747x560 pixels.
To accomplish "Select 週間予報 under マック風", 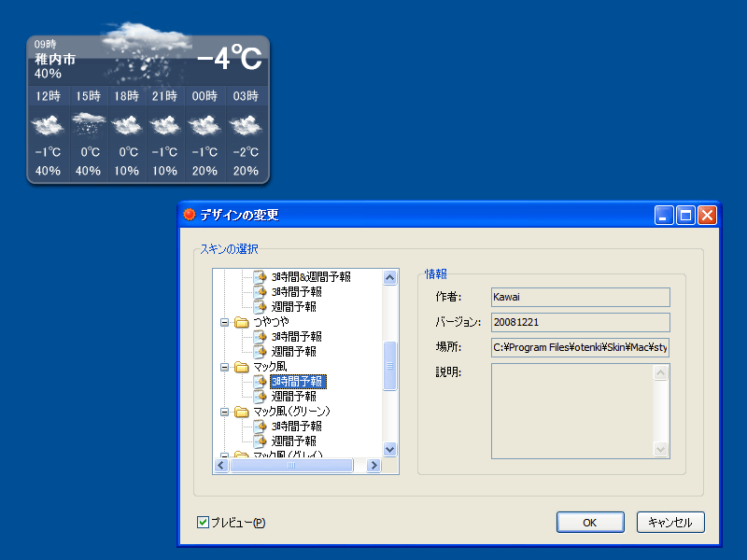I will [x=293, y=397].
